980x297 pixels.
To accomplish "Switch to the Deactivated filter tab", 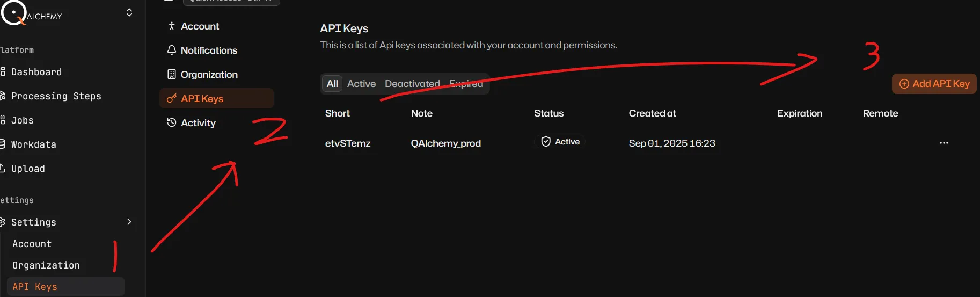I will point(412,84).
